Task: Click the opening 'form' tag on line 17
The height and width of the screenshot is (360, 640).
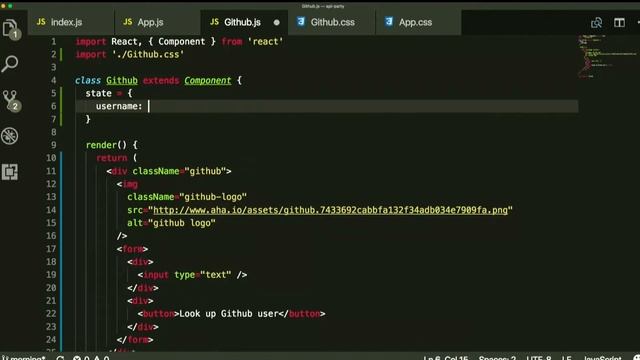Action: pyautogui.click(x=132, y=249)
